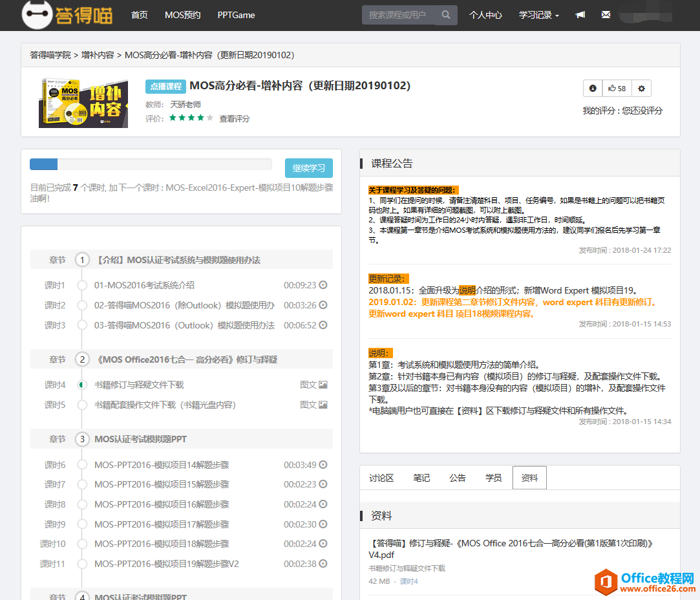The height and width of the screenshot is (600, 700).
Task: Open the announcements megaphone icon
Action: pos(580,15)
